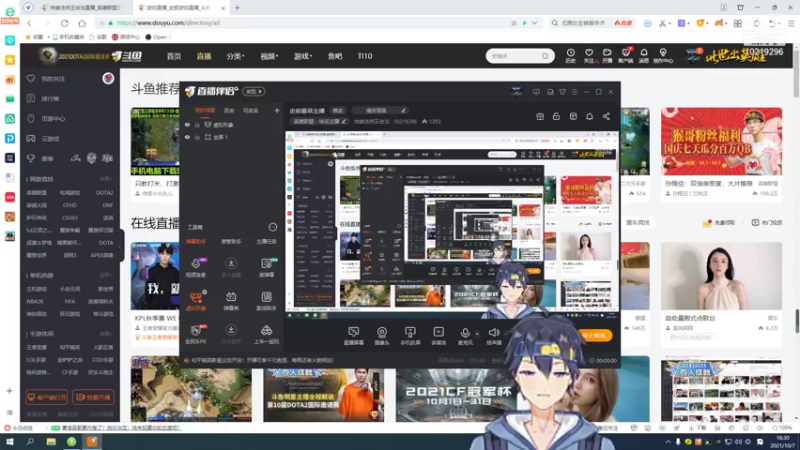The height and width of the screenshot is (450, 800).
Task: Open the notification bell in streaming companion
Action: point(589,117)
